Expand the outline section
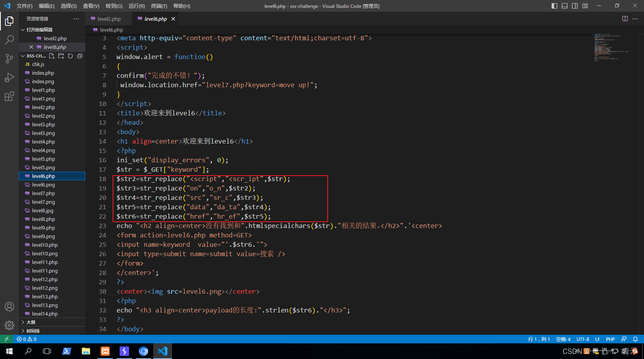 (x=52, y=322)
